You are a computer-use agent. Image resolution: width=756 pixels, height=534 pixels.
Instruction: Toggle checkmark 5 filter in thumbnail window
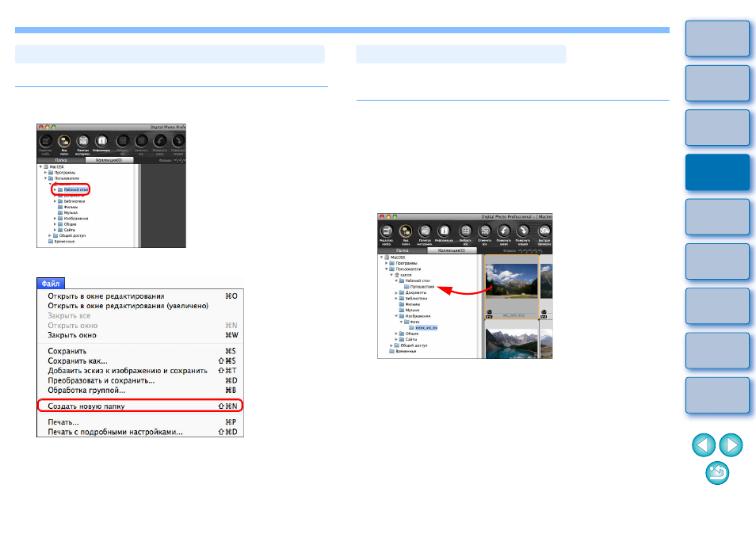(540, 250)
